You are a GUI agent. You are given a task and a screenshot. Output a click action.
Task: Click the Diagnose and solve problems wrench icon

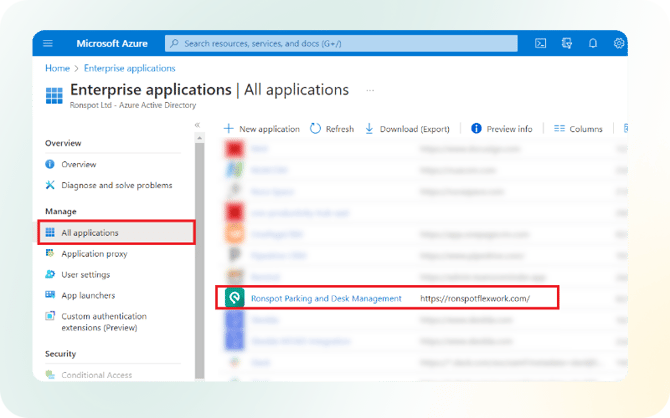coord(50,185)
